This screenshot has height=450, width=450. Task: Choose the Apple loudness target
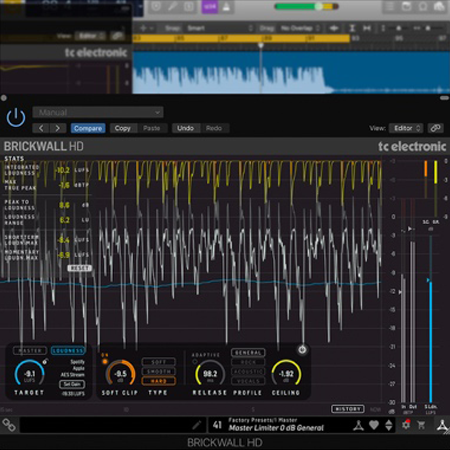(79, 368)
